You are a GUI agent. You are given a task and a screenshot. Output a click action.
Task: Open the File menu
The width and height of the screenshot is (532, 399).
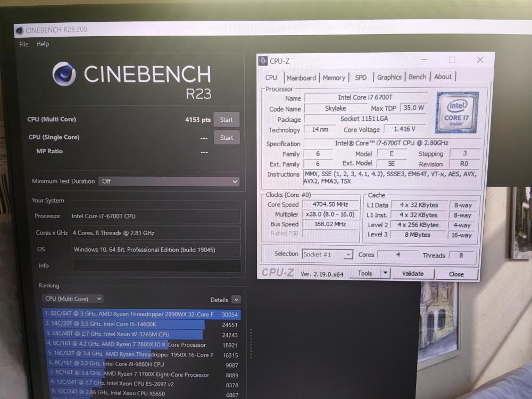[x=24, y=45]
